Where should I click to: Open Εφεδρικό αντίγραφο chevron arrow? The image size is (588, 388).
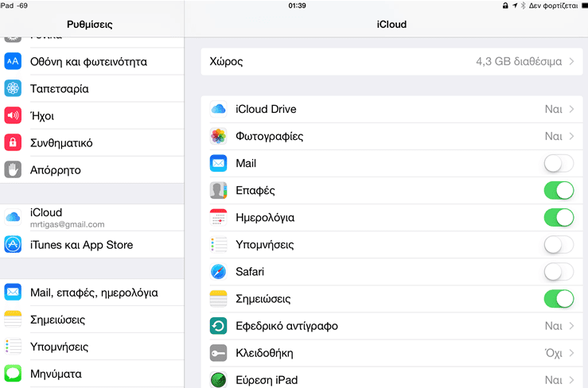point(571,326)
